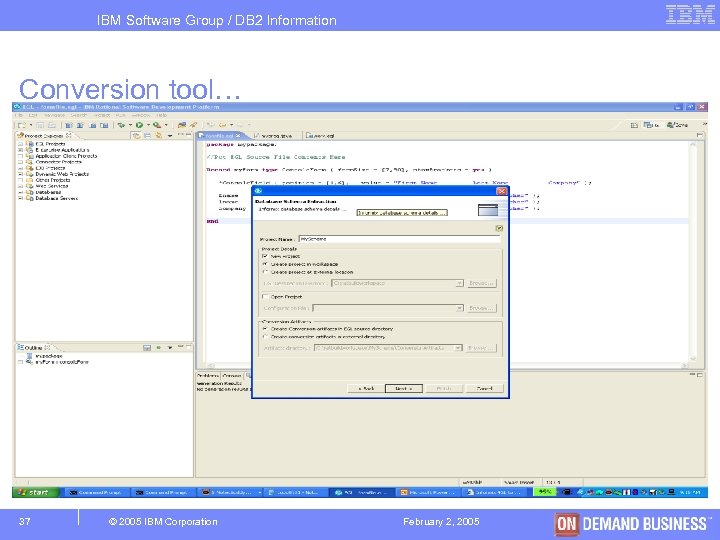Expand Database Servers tree node
Viewport: 720px width, 540px height.
tap(20, 198)
